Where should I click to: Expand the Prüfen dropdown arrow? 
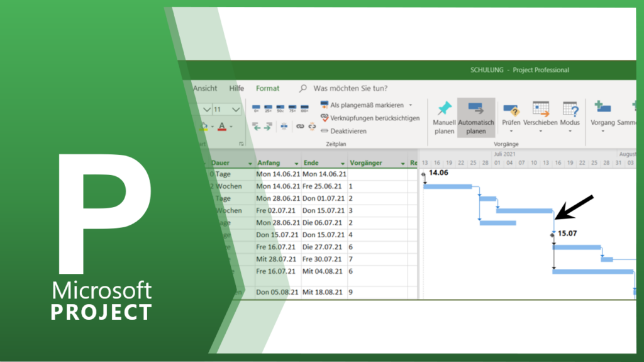pos(511,131)
